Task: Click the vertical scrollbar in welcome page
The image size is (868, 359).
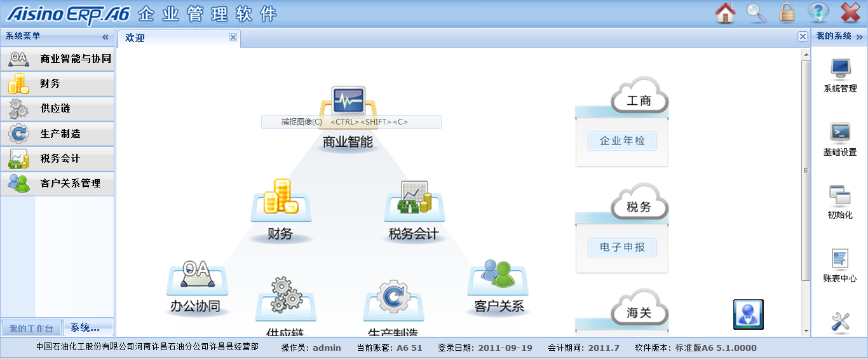Action: click(x=806, y=170)
